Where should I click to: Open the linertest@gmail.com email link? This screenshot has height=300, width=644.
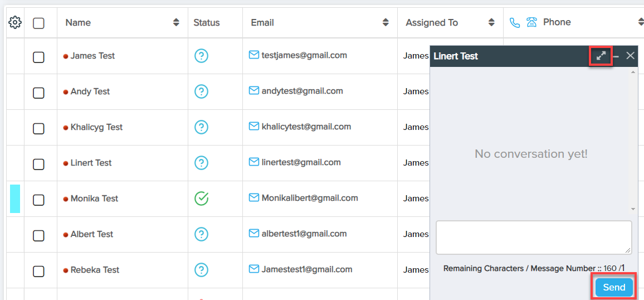point(301,162)
